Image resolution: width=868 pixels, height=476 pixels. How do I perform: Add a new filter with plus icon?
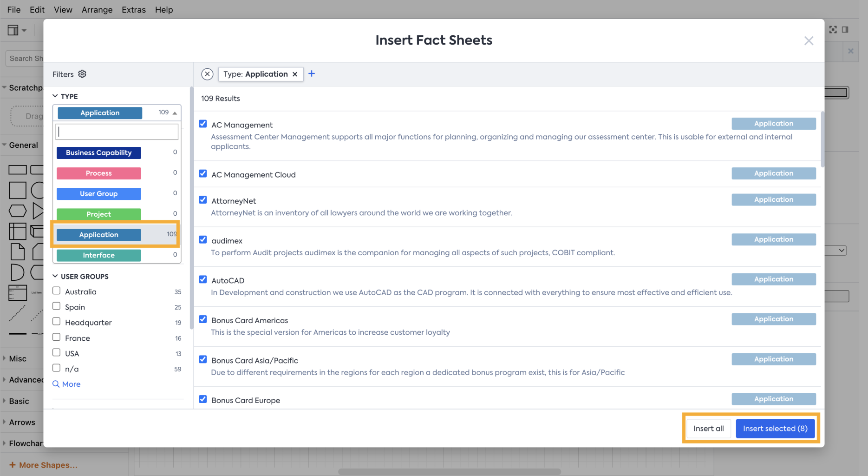pos(312,73)
